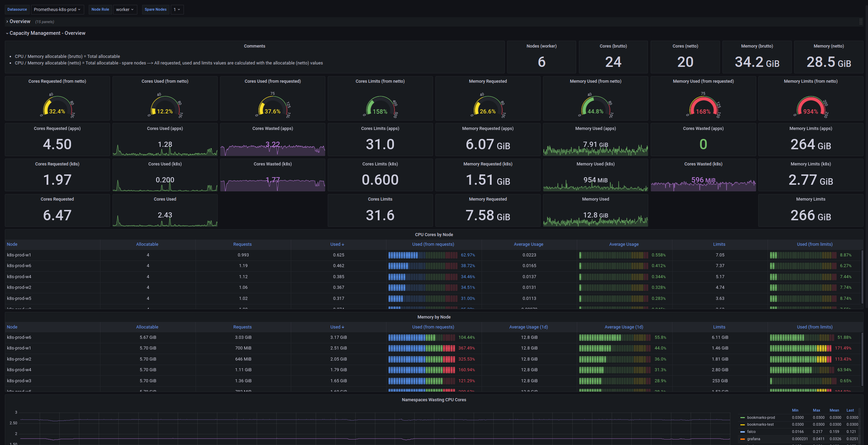Sort CPU Cores table by Allocatable header
This screenshot has height=445, width=868.
click(x=147, y=244)
